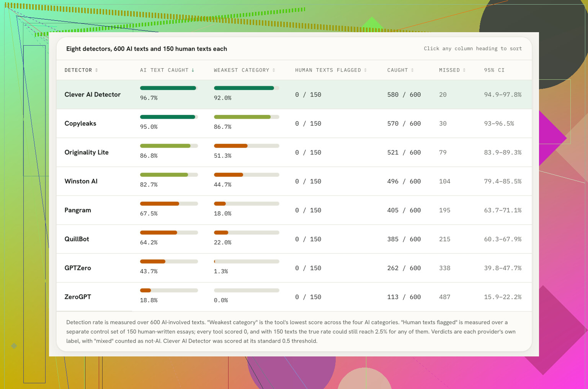This screenshot has width=588, height=389.
Task: Click the sort arrows next to Missed heading
Action: [464, 70]
